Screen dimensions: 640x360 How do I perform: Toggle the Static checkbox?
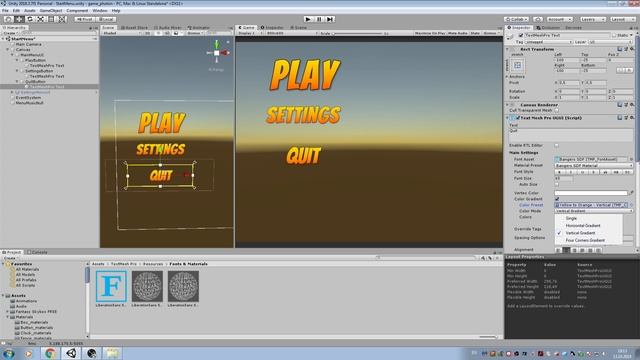(x=614, y=36)
